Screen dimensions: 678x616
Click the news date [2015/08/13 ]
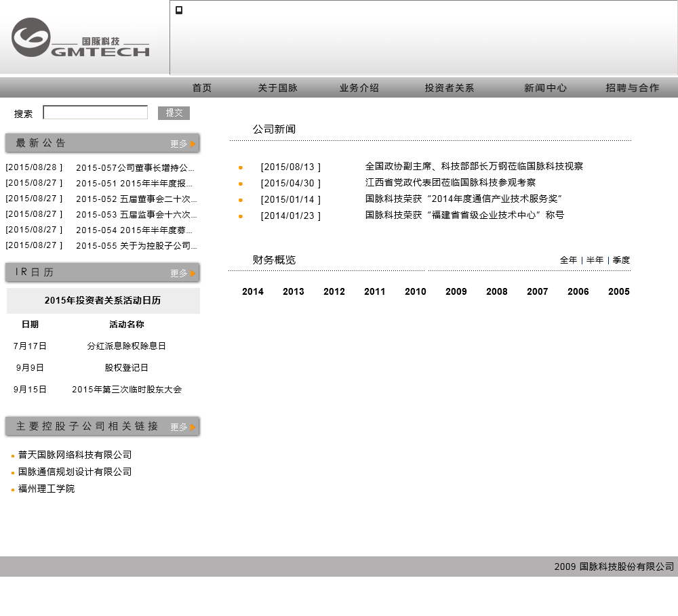tap(291, 167)
